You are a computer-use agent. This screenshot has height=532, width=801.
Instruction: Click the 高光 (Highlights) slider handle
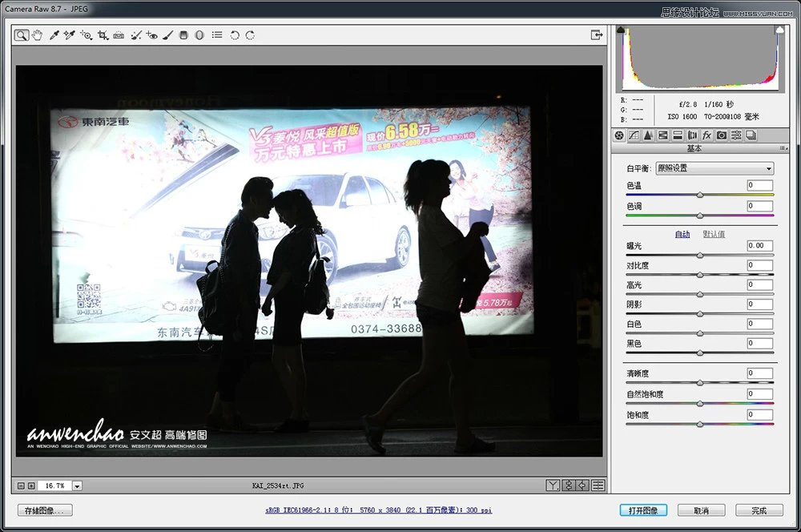(700, 294)
